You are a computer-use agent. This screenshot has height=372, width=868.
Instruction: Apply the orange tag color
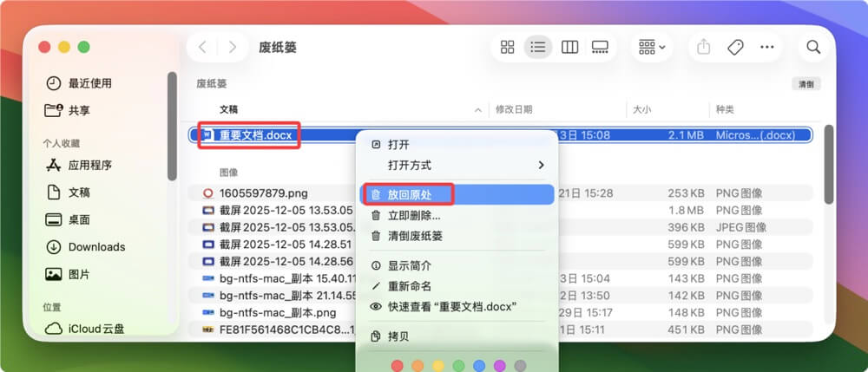coord(418,365)
